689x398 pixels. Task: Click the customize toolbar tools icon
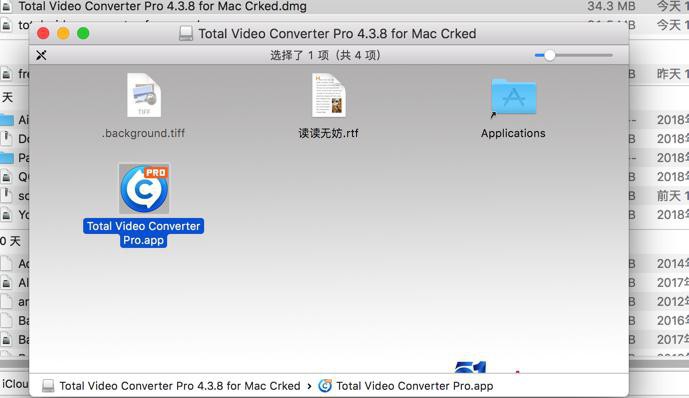[41, 55]
